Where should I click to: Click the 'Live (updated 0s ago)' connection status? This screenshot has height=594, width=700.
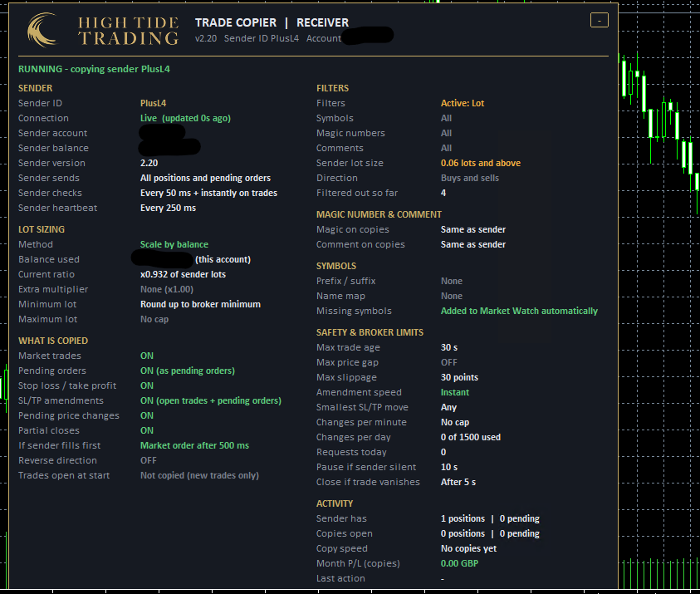point(185,118)
